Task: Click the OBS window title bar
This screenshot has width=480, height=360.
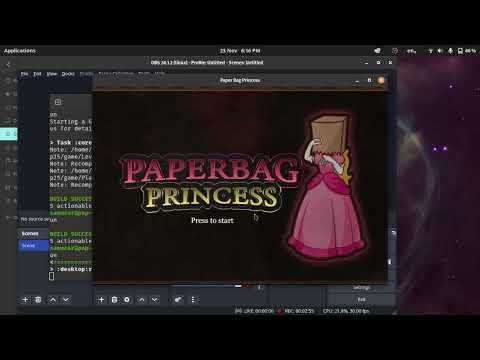Action: [207, 62]
